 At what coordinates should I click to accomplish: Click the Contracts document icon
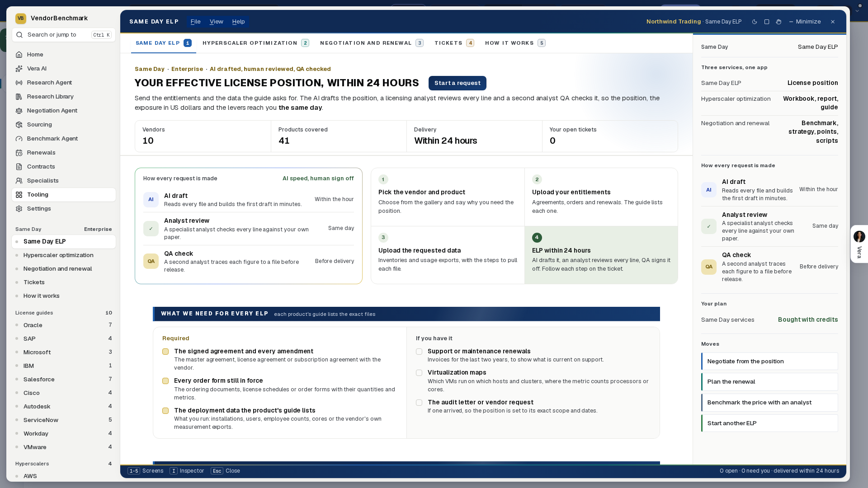tap(19, 167)
